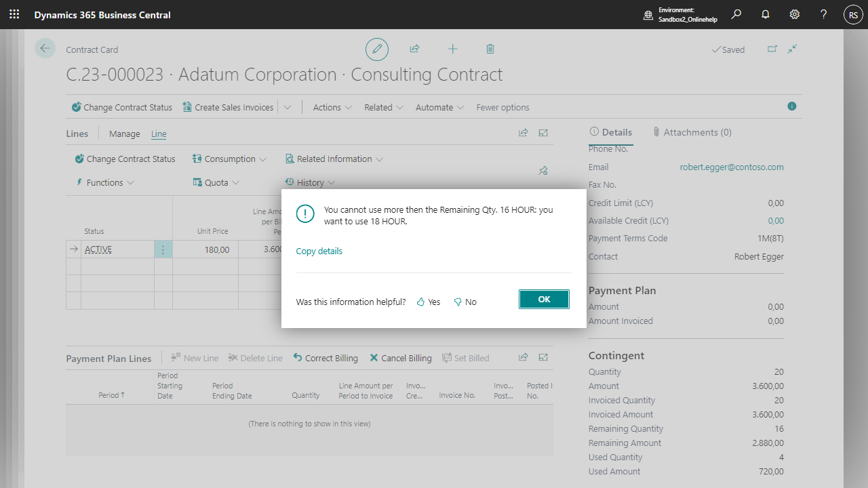Switch to the Line tab in Lines
Viewport: 868px width, 488px height.
(159, 134)
